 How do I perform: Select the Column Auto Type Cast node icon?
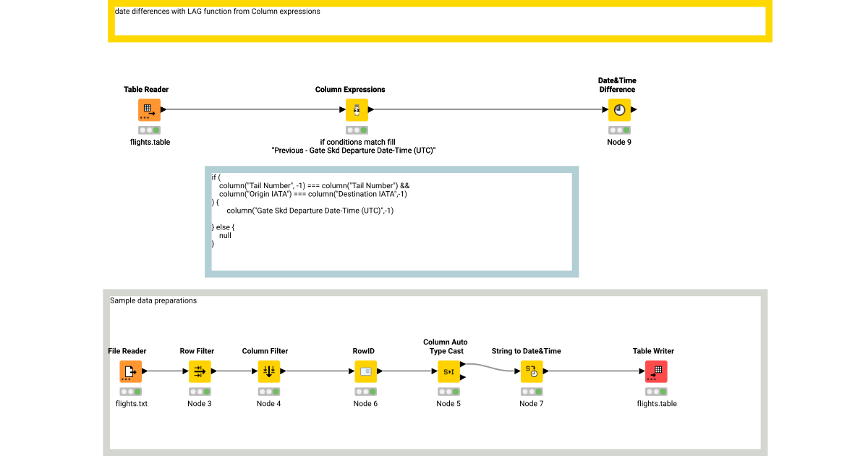[448, 371]
